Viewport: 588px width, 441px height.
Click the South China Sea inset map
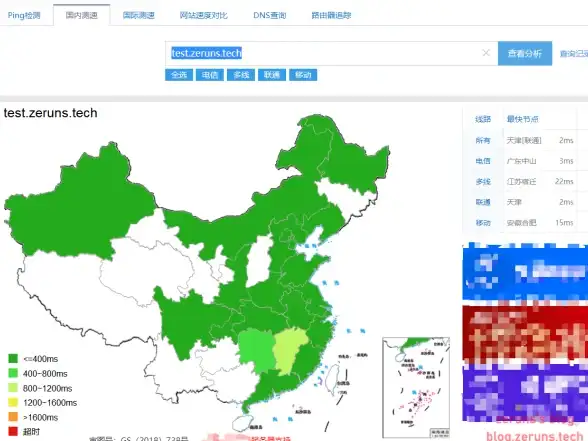point(416,387)
